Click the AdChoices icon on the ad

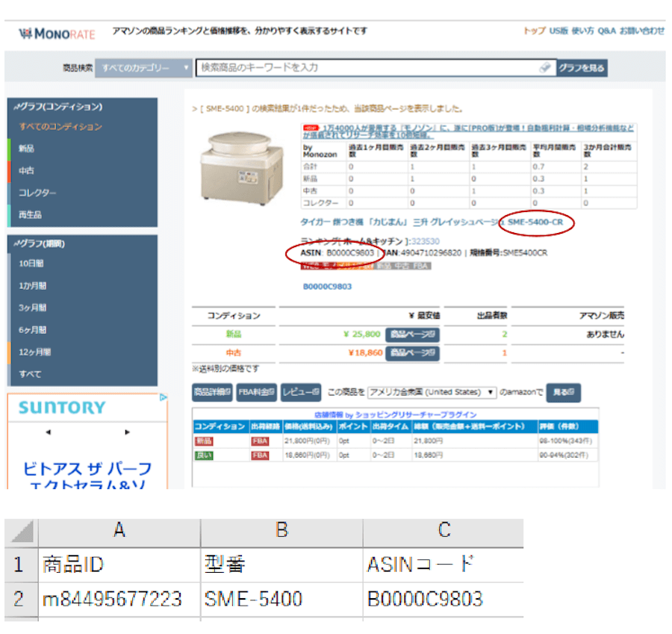click(x=163, y=397)
